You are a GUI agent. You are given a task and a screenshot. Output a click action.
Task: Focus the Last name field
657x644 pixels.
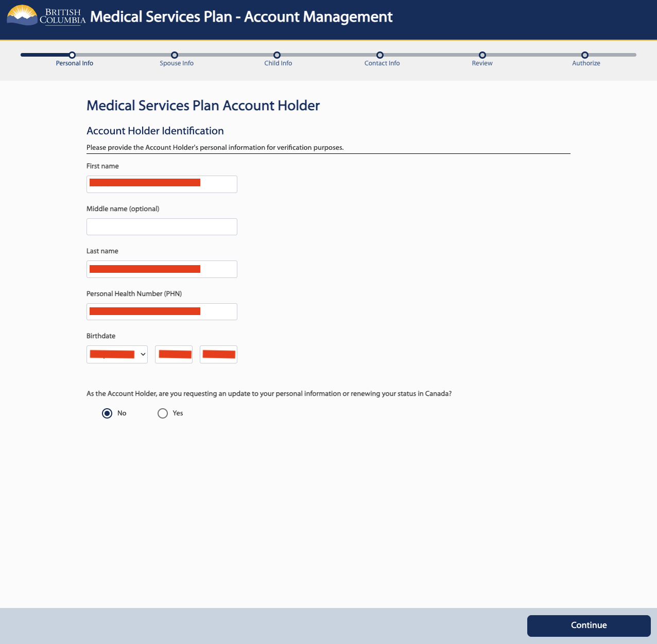coord(162,269)
